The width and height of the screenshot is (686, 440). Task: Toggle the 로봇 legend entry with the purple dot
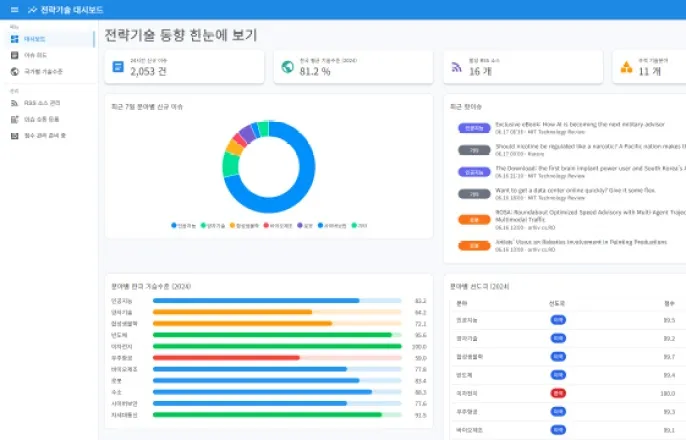click(305, 226)
